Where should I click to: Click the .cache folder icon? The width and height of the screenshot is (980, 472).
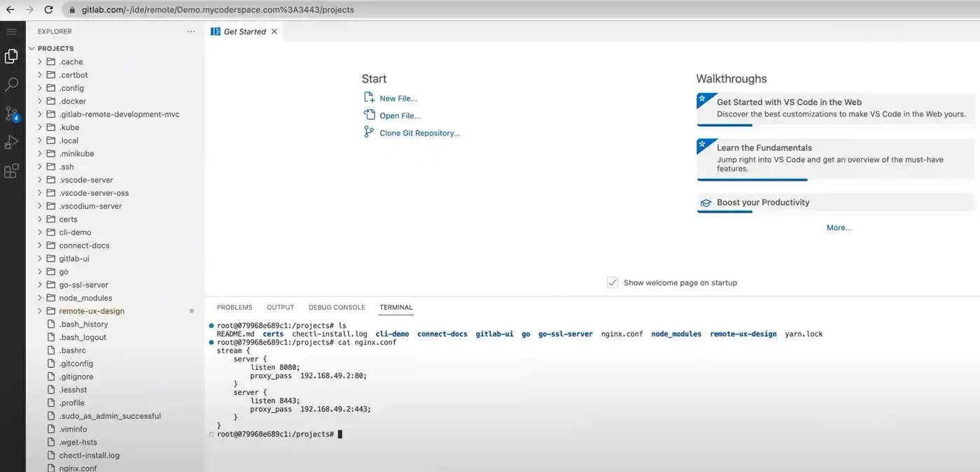click(x=51, y=62)
